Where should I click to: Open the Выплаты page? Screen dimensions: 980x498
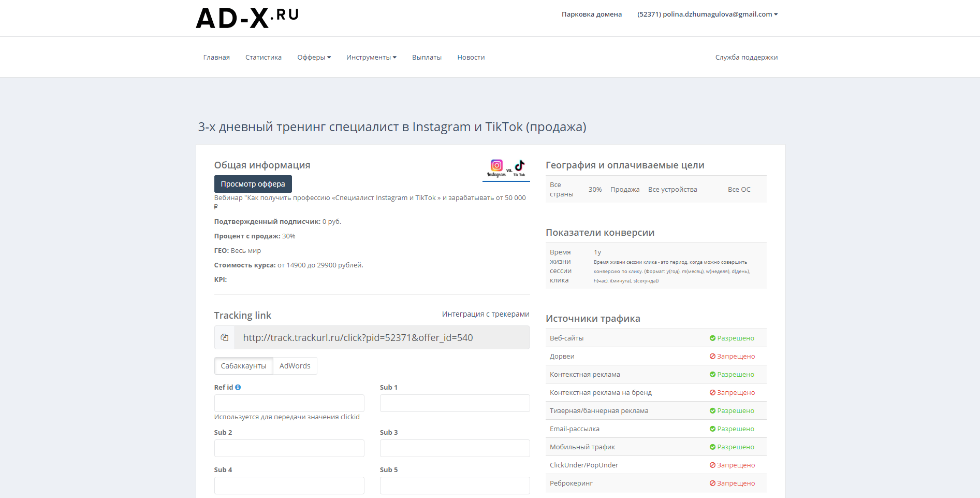point(427,57)
